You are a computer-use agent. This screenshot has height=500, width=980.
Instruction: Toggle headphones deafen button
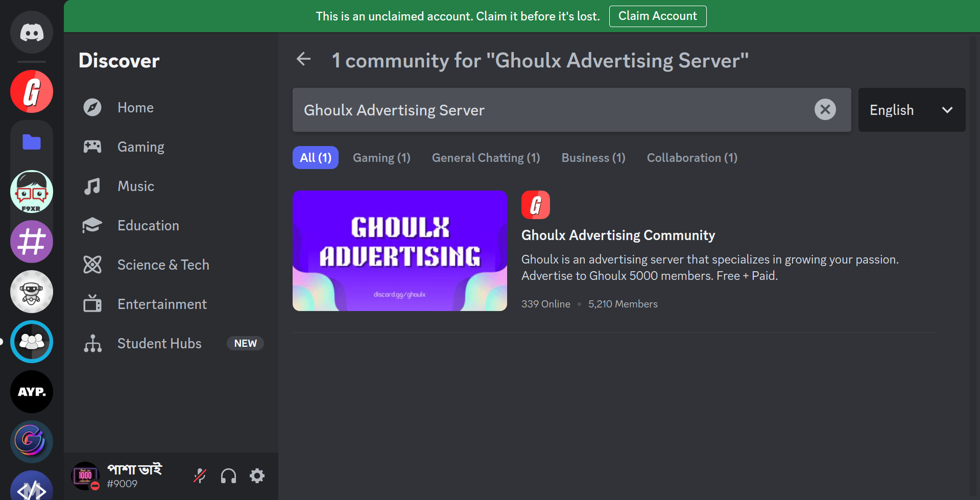tap(228, 476)
